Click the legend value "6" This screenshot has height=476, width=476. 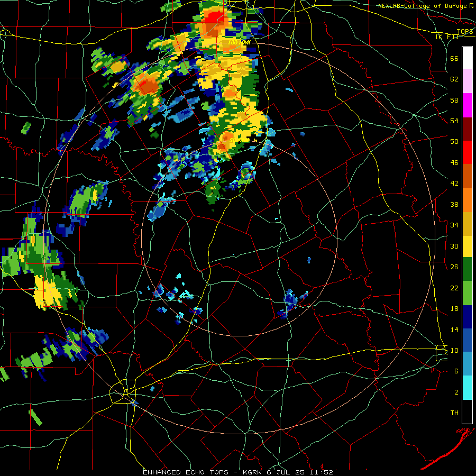tap(456, 371)
